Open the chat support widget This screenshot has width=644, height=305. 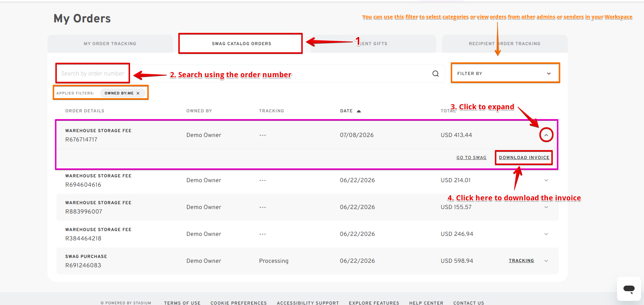tap(629, 289)
